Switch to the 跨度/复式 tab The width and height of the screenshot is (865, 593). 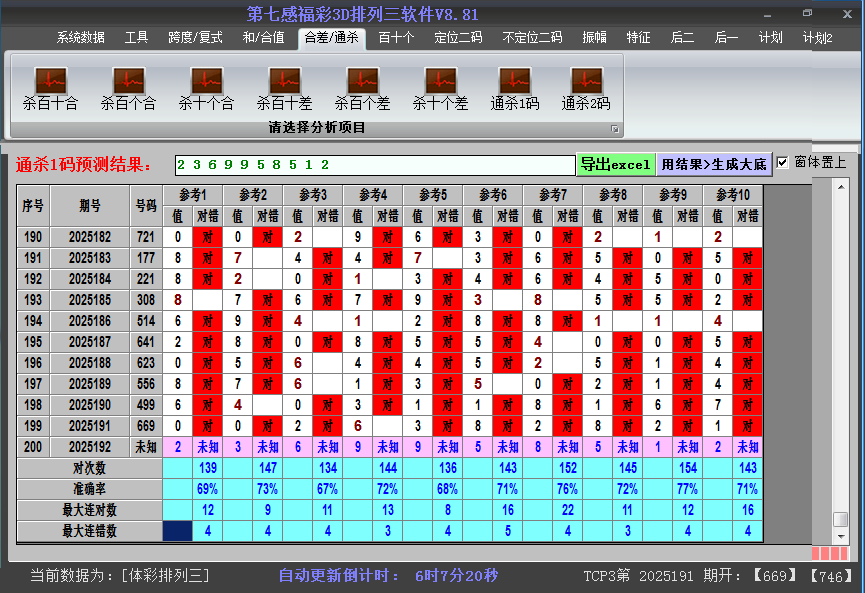195,38
